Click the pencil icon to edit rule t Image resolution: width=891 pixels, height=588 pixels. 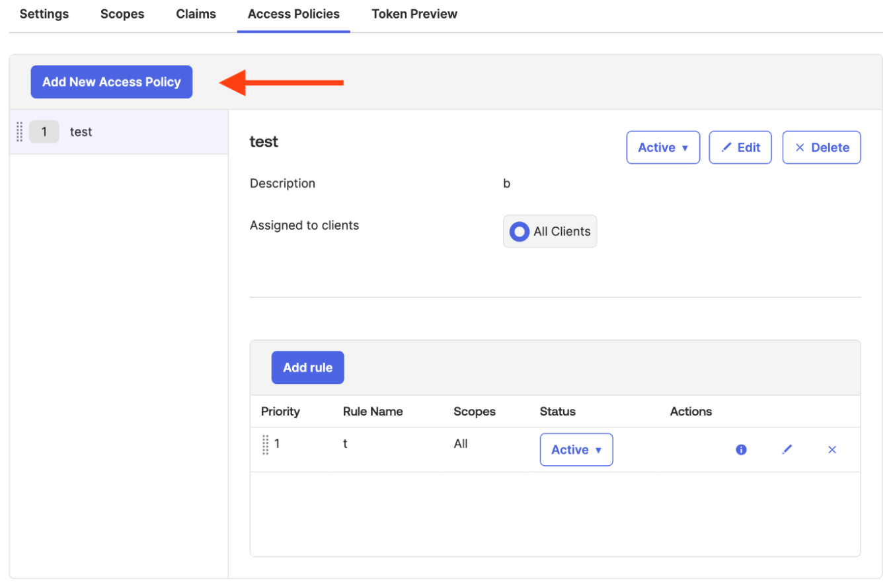click(x=787, y=450)
